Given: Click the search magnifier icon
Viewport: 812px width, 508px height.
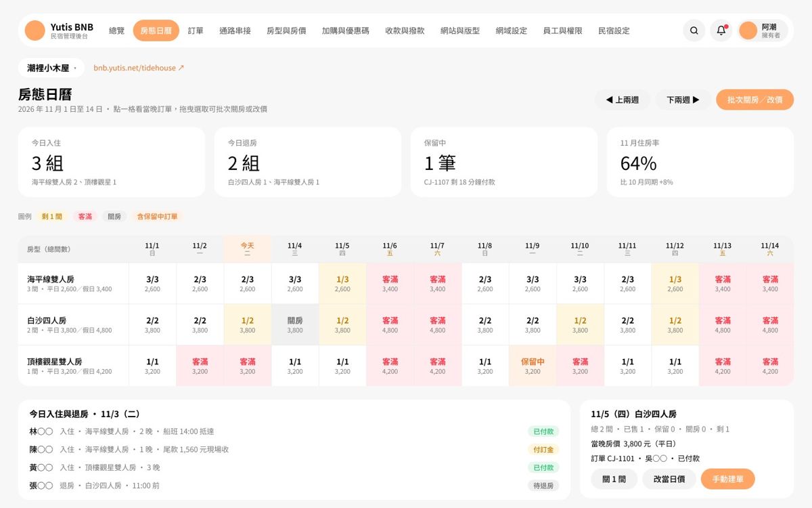Looking at the screenshot, I should pyautogui.click(x=694, y=30).
